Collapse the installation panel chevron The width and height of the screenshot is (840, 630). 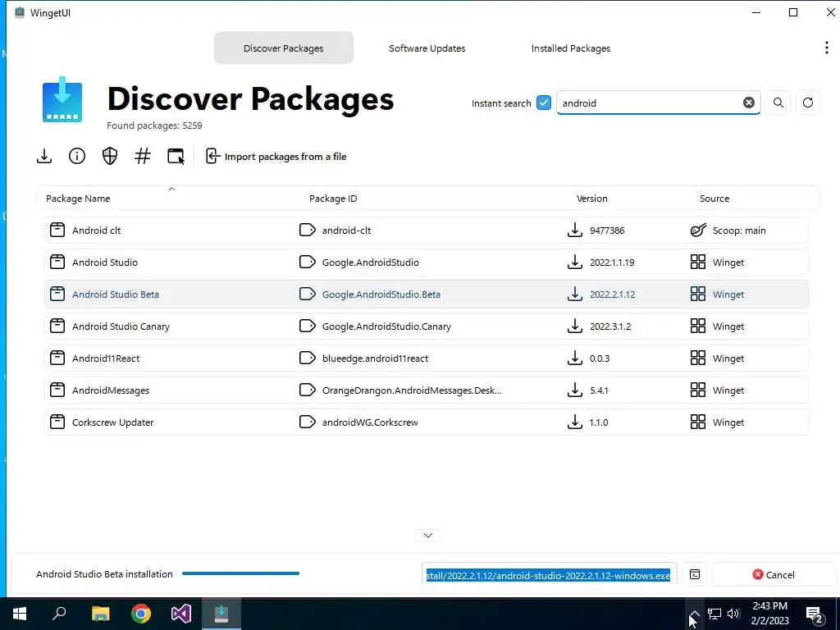[x=428, y=535]
